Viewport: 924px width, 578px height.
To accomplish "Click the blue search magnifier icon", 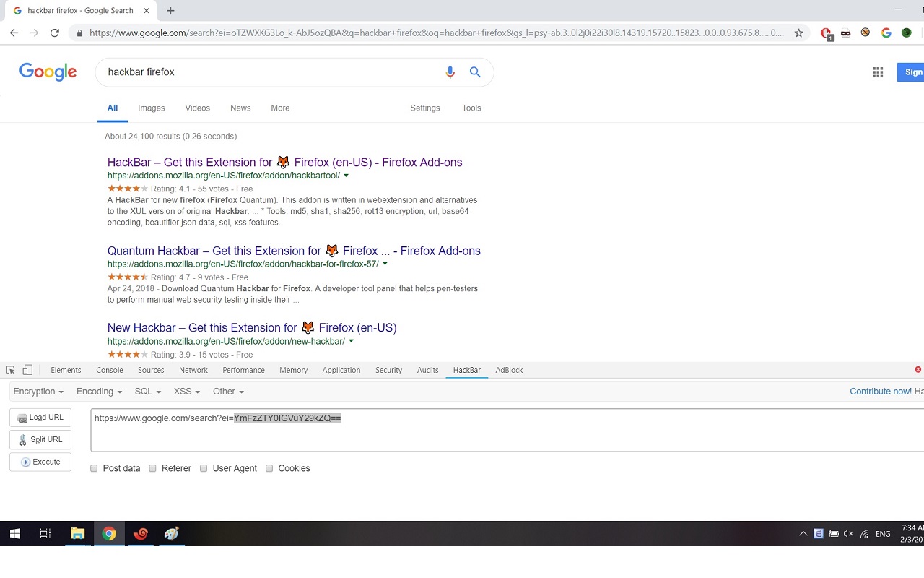I will 475,72.
